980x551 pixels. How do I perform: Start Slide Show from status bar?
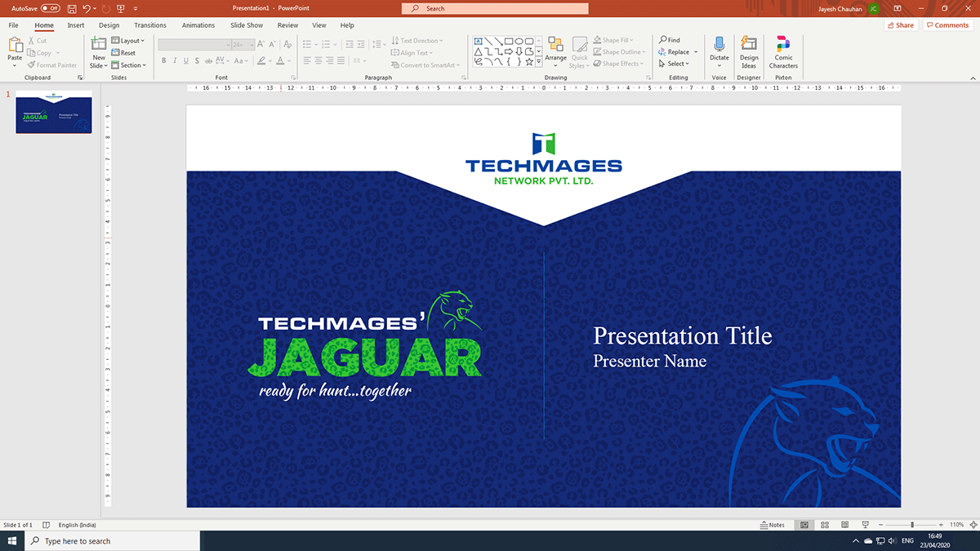coord(864,525)
